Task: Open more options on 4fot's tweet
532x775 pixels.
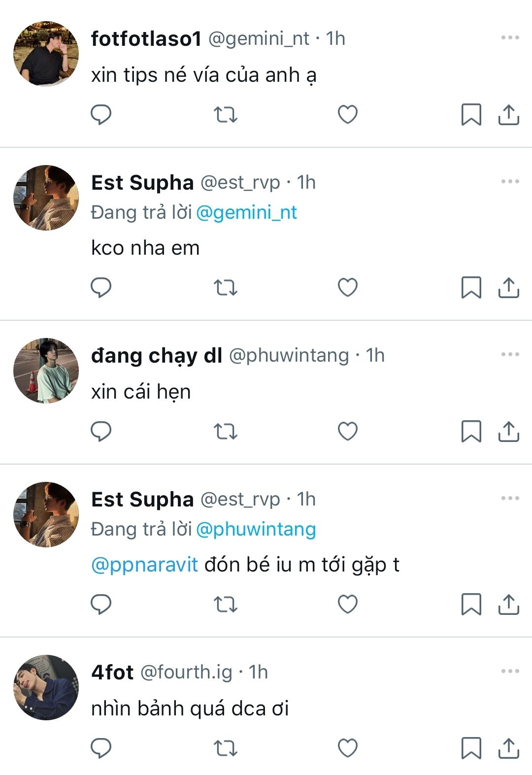Action: [x=510, y=672]
